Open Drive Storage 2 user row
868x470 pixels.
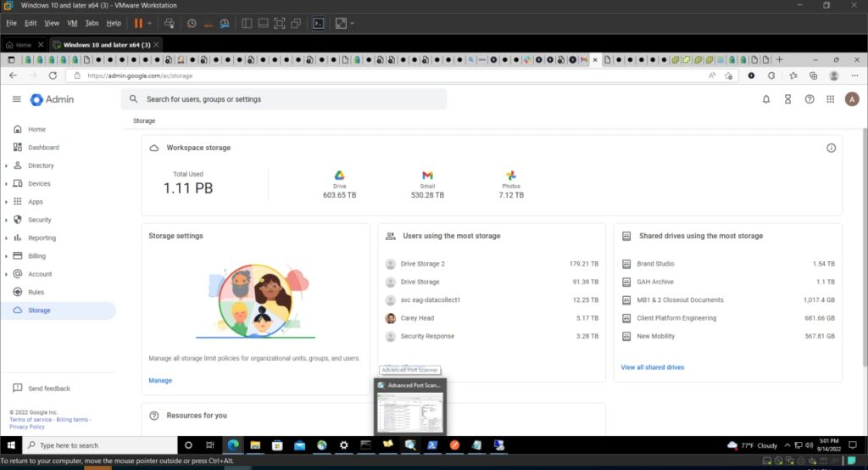click(492, 264)
